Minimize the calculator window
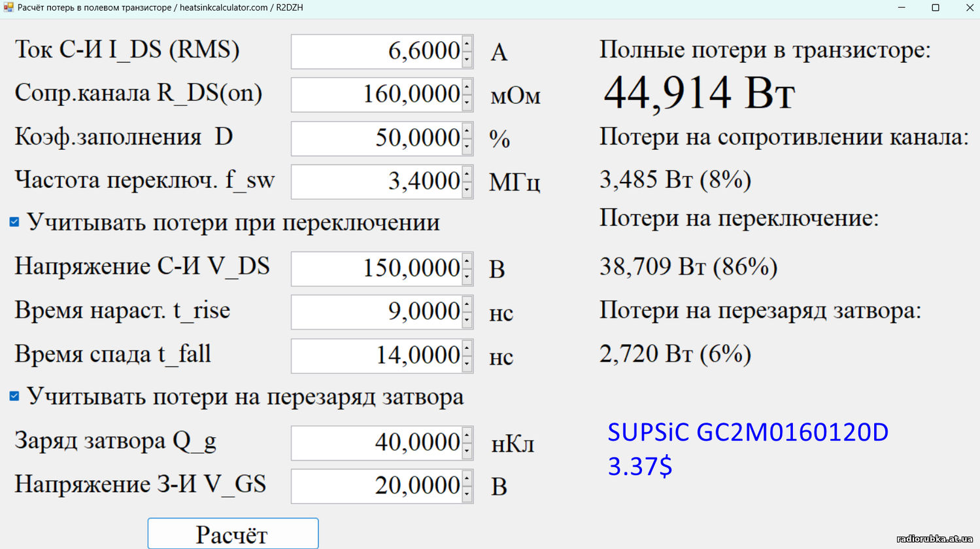 (x=902, y=8)
